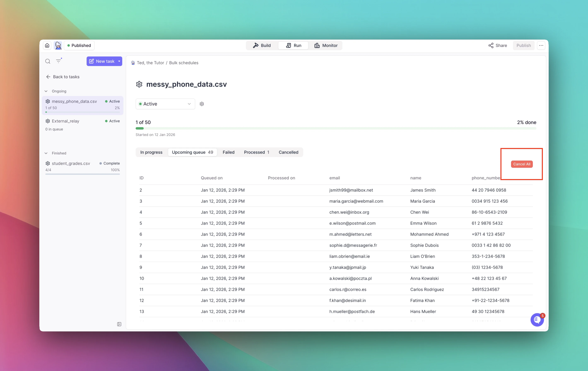
Task: Click the Share button
Action: pos(497,45)
